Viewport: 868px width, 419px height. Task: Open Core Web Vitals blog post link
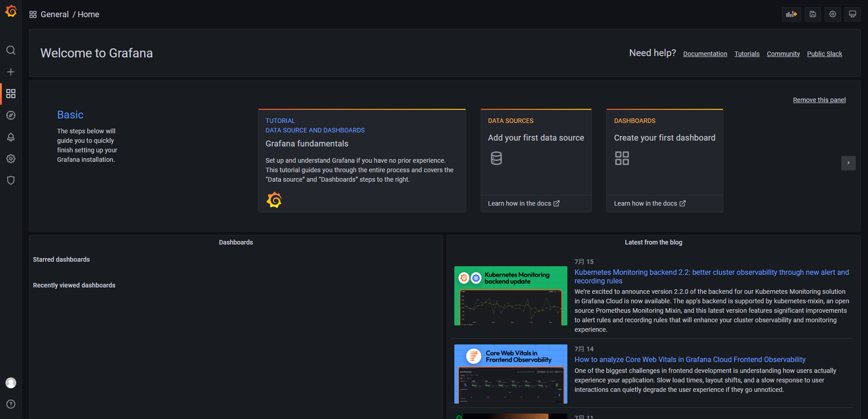690,360
